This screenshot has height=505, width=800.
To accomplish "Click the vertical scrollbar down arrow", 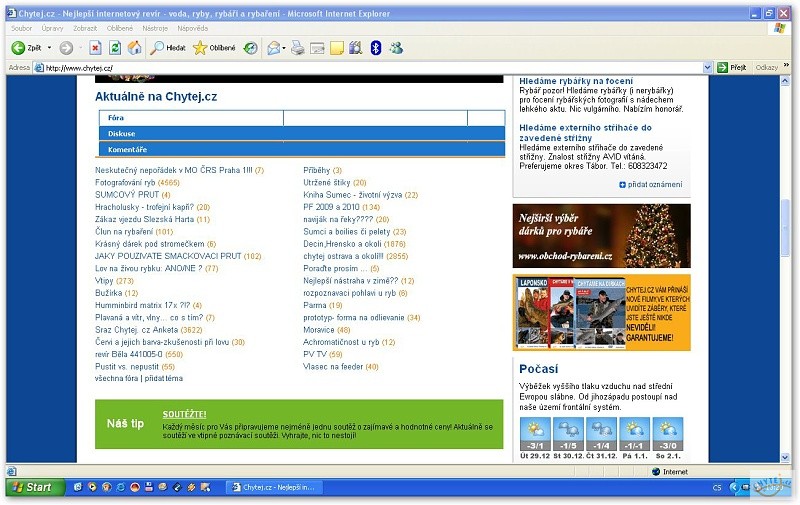I will [785, 458].
